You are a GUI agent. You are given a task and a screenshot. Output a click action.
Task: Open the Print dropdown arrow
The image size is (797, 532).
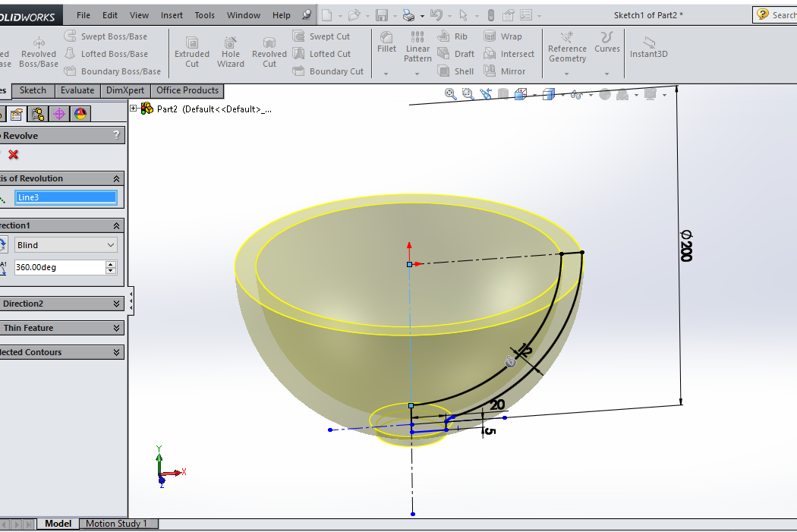[422, 16]
